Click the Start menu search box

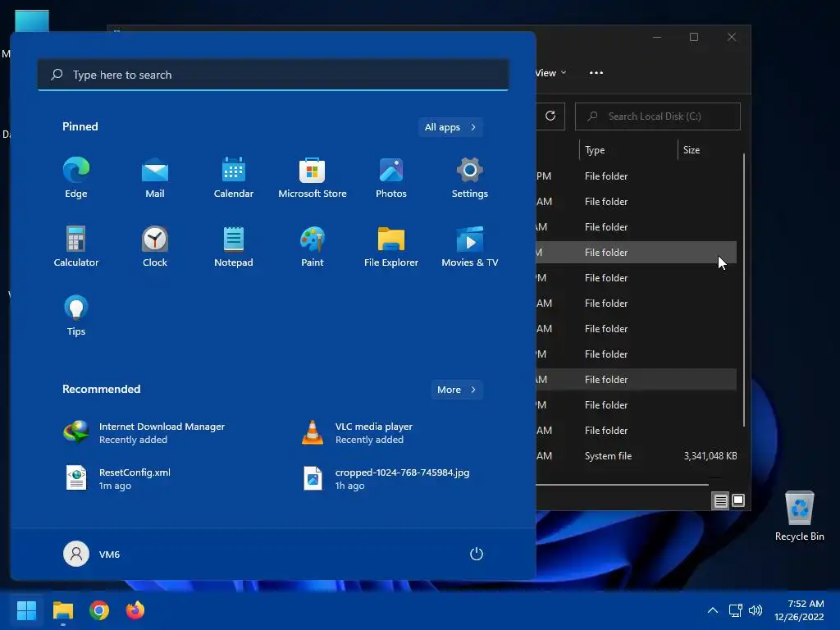[x=273, y=75]
